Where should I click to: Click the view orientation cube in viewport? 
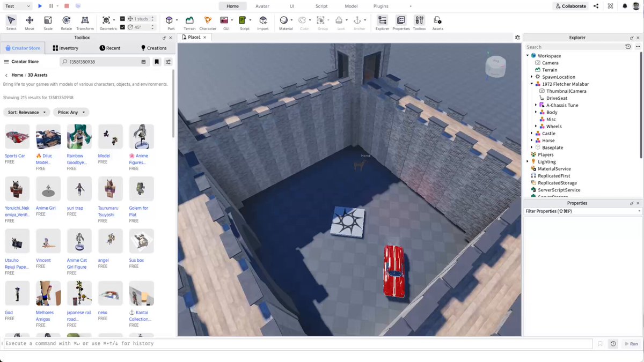(495, 66)
